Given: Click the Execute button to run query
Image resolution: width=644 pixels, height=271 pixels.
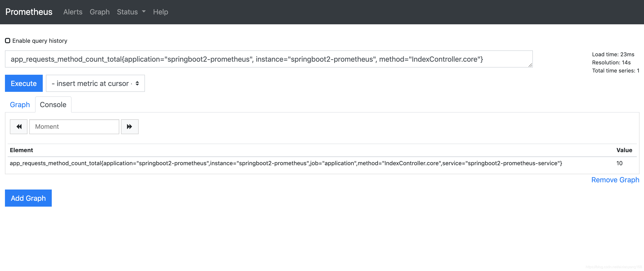Looking at the screenshot, I should click(x=23, y=83).
